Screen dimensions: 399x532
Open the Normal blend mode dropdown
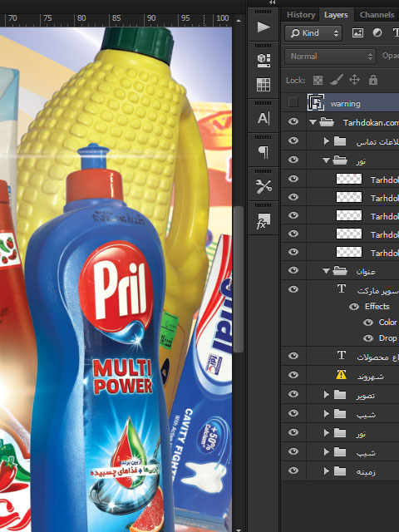tap(330, 57)
